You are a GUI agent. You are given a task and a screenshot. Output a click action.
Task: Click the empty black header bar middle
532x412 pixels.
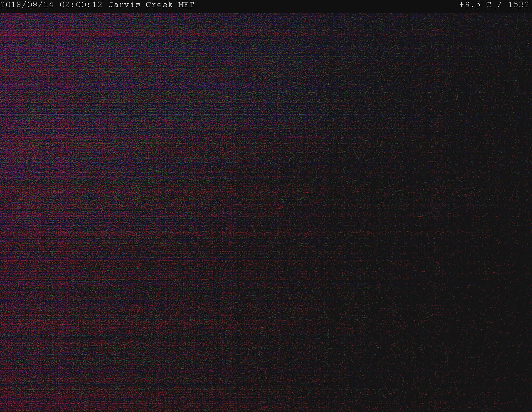(x=324, y=5)
